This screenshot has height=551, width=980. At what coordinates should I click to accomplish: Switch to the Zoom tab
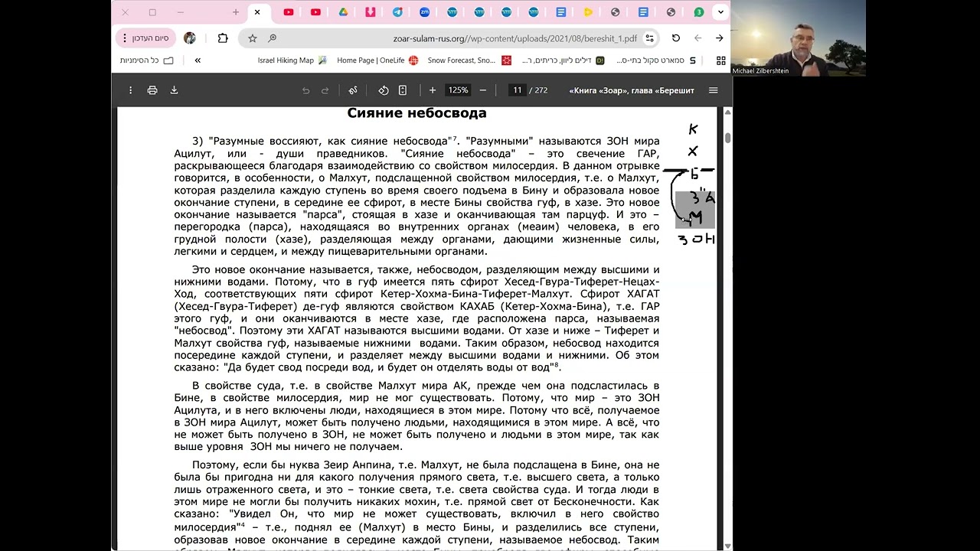[424, 12]
